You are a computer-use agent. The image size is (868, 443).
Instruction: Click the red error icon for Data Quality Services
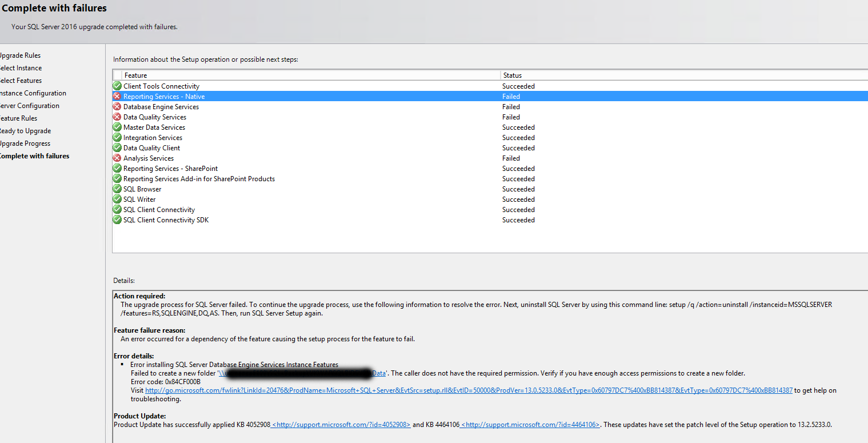(117, 117)
